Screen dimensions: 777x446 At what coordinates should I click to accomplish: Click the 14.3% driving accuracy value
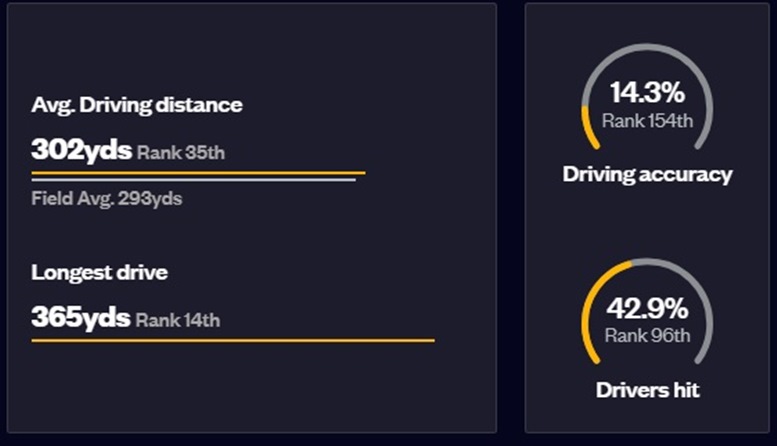point(647,94)
